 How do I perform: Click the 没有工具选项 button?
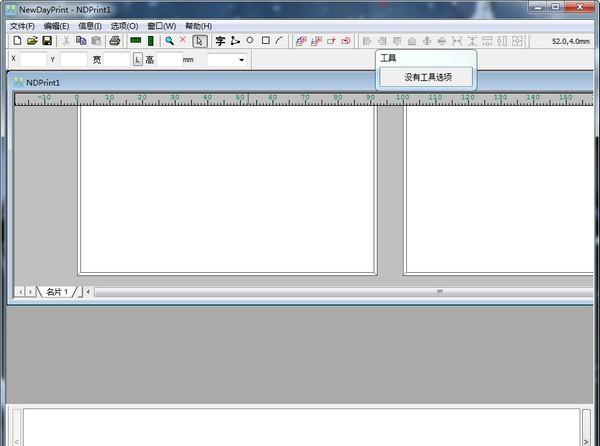(x=426, y=77)
